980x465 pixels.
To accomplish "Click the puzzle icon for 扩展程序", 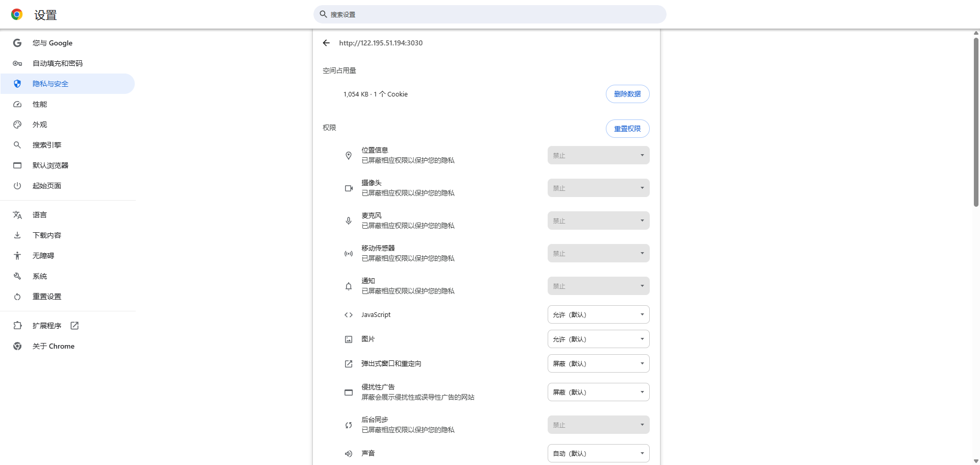I will point(17,326).
